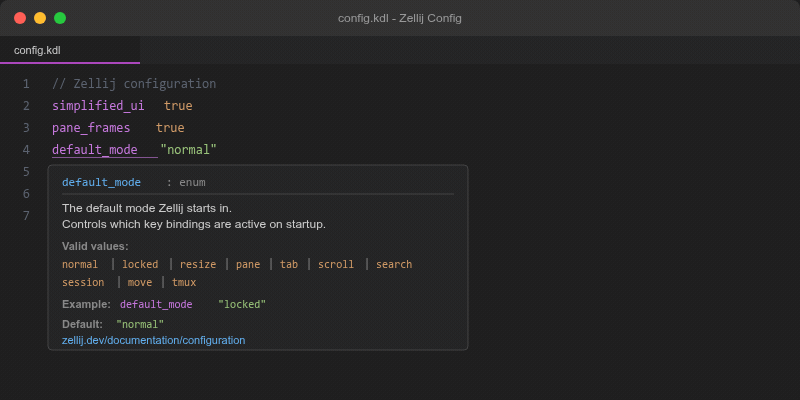Click the yellow minimize window button
The width and height of the screenshot is (800, 400).
click(x=40, y=18)
